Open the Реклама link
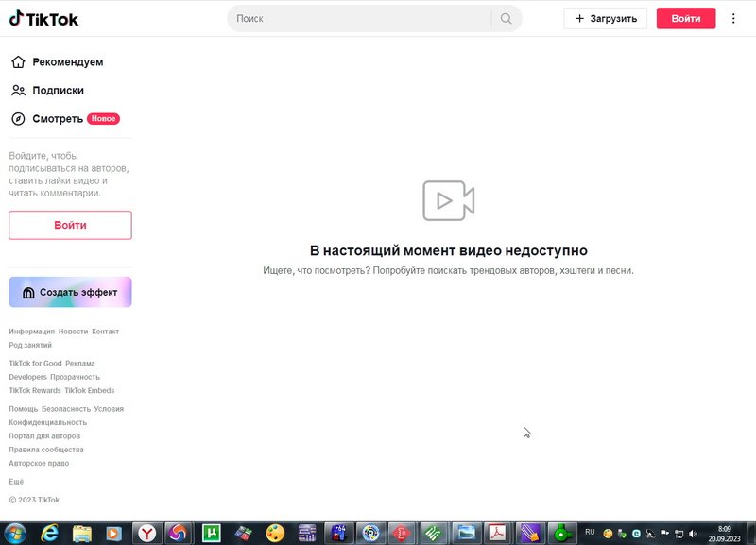Viewport: 756px width, 545px height. 80,364
